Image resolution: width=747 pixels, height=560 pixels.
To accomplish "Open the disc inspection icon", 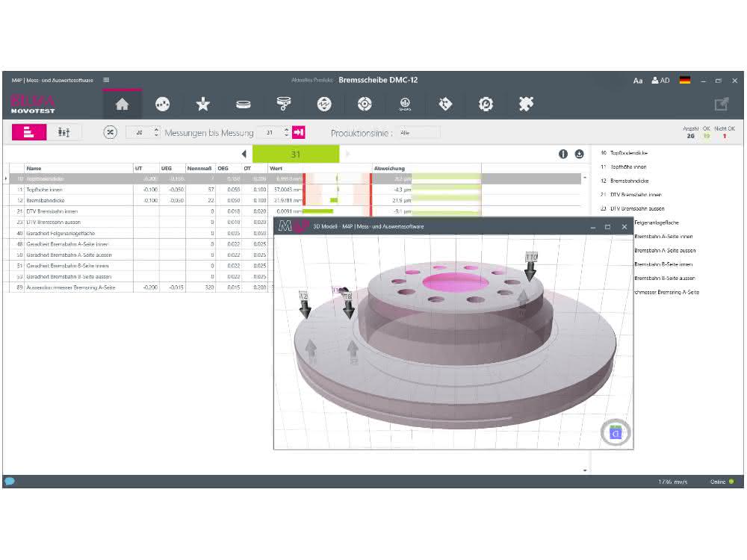I will pyautogui.click(x=283, y=104).
